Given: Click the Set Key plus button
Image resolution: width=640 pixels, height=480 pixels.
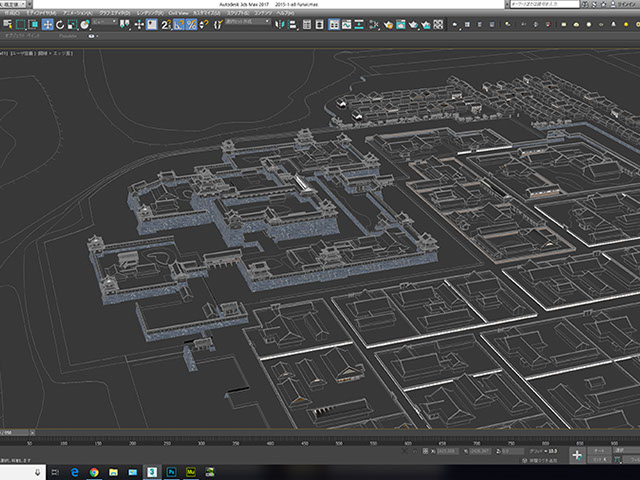Looking at the screenshot, I should (577, 455).
